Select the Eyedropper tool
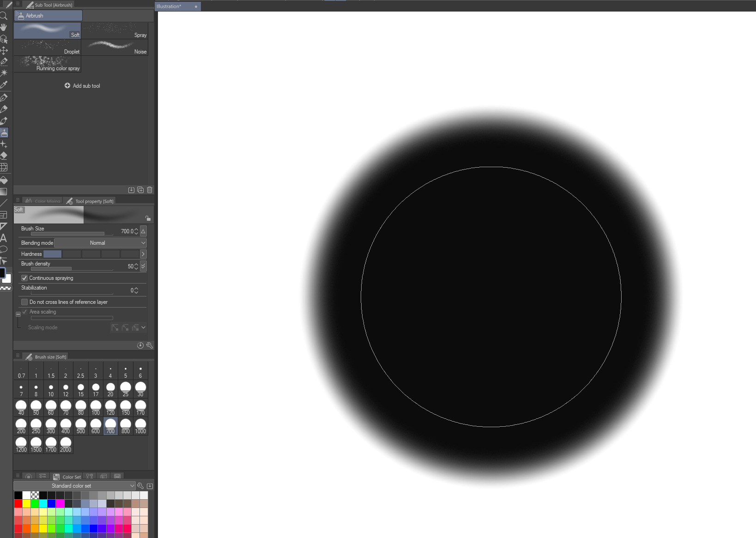Viewport: 756px width, 538px height. click(x=4, y=85)
